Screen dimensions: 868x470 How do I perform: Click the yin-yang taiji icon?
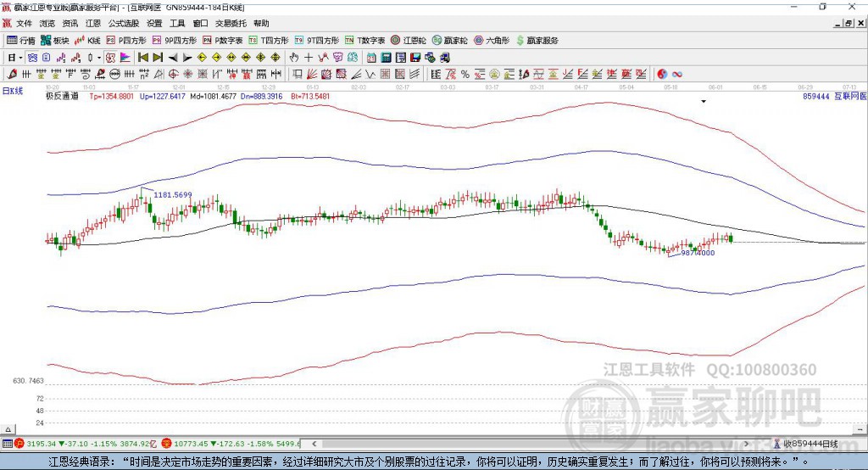[662, 75]
